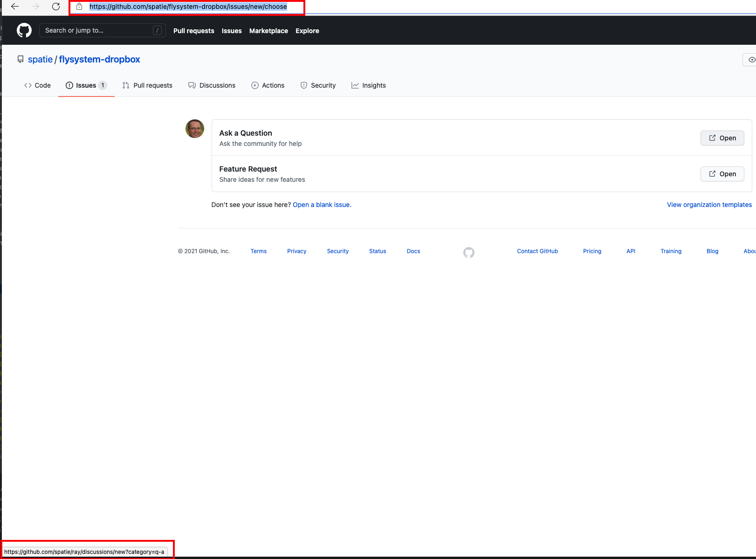The image size is (756, 559).
Task: Click the slash shortcut key icon in search
Action: coord(157,30)
